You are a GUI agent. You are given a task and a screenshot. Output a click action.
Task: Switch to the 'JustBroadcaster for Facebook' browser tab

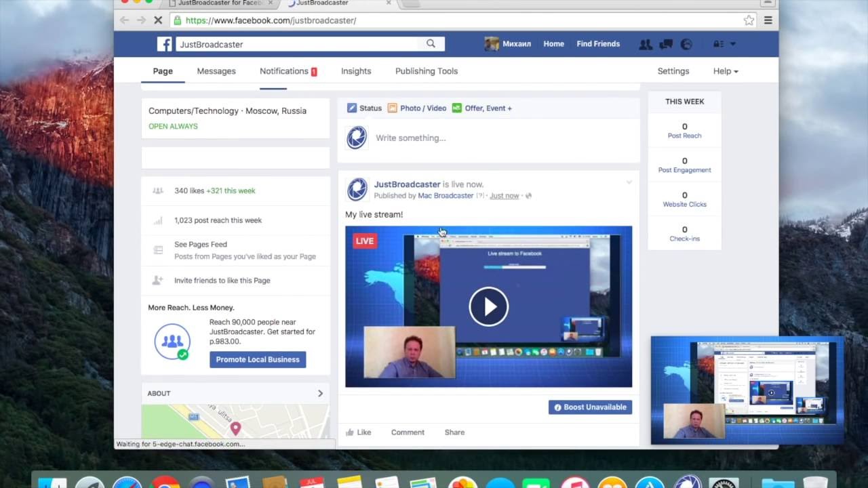220,3
